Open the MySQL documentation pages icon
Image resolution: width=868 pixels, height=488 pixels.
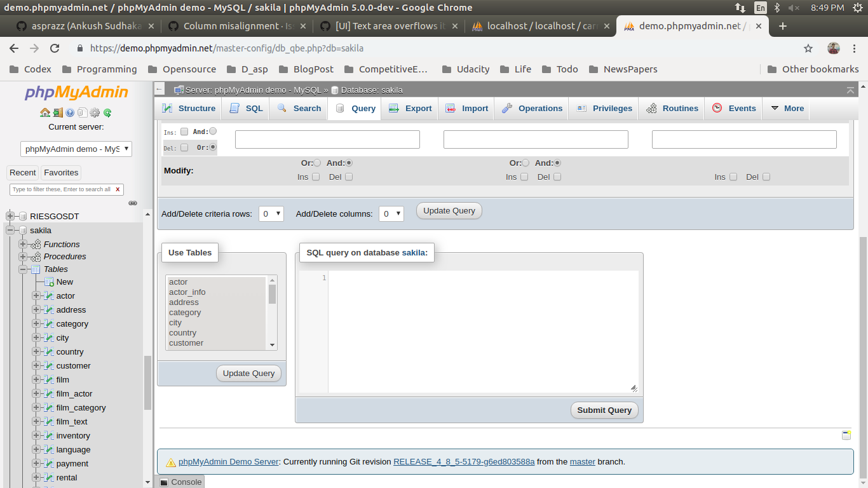coord(83,112)
